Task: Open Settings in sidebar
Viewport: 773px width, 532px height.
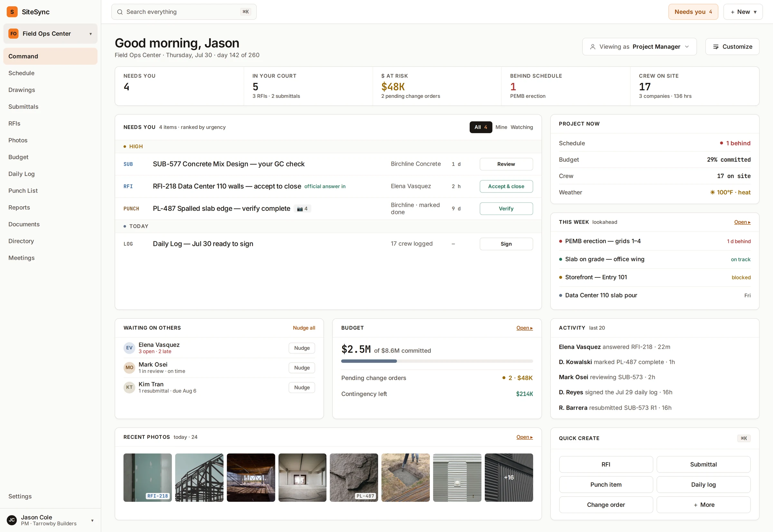Action: (x=50, y=496)
